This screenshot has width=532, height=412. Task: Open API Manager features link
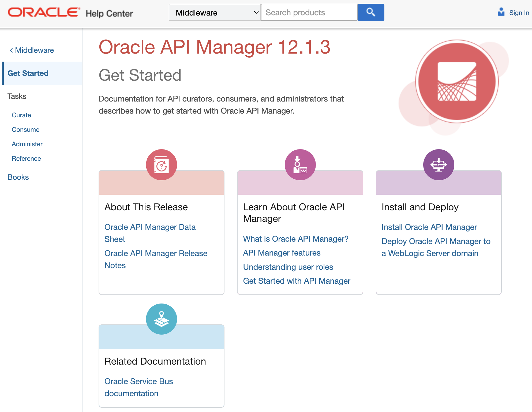click(x=282, y=253)
